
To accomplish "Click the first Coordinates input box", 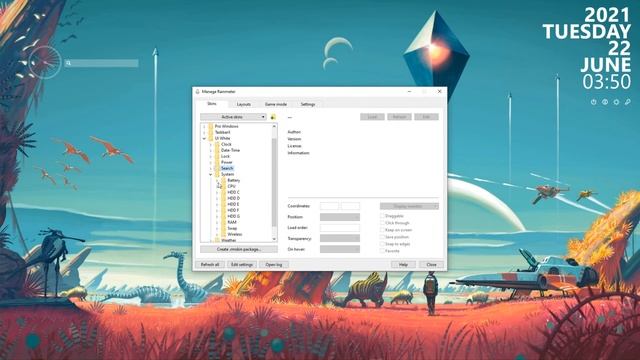I will (329, 206).
